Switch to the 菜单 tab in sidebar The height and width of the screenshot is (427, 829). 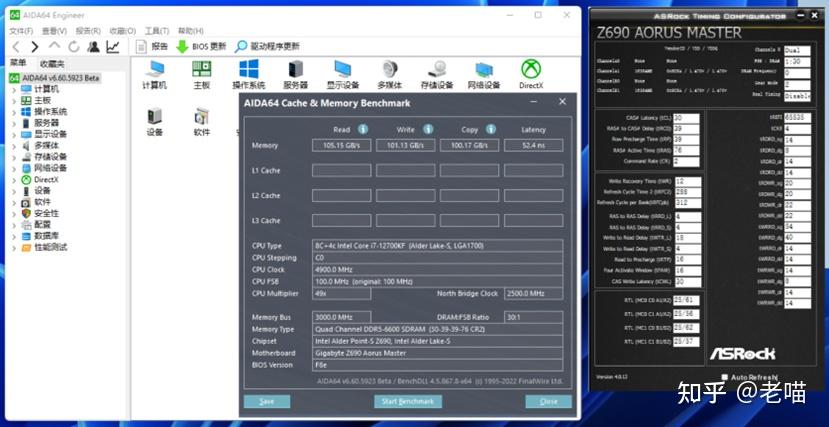click(x=18, y=63)
